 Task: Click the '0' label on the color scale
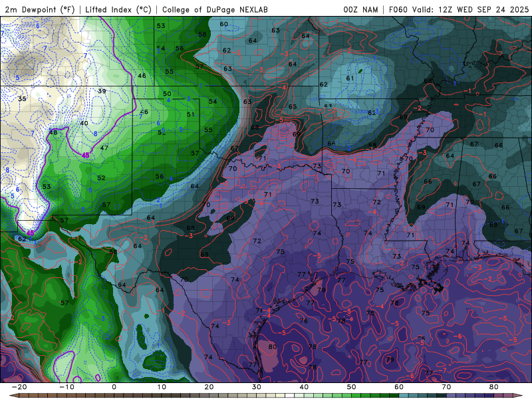pos(114,387)
